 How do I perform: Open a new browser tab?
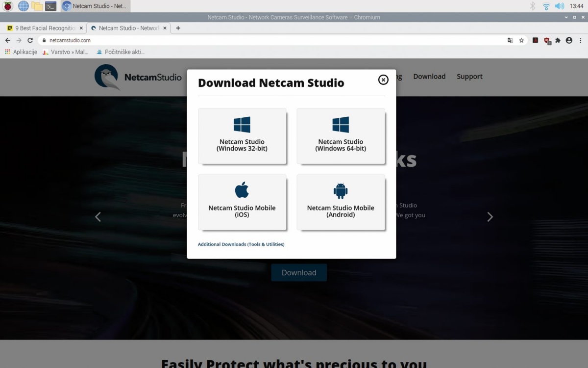click(x=178, y=28)
